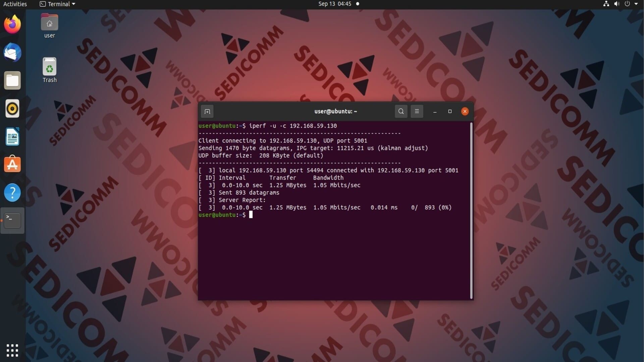Image resolution: width=644 pixels, height=362 pixels.
Task: Launch Rhythmbox music player
Action: click(12, 109)
